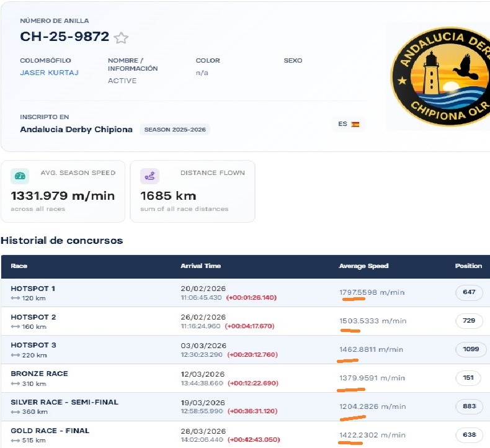Sort by the Average Speed column header
This screenshot has height=448, width=490.
363,266
